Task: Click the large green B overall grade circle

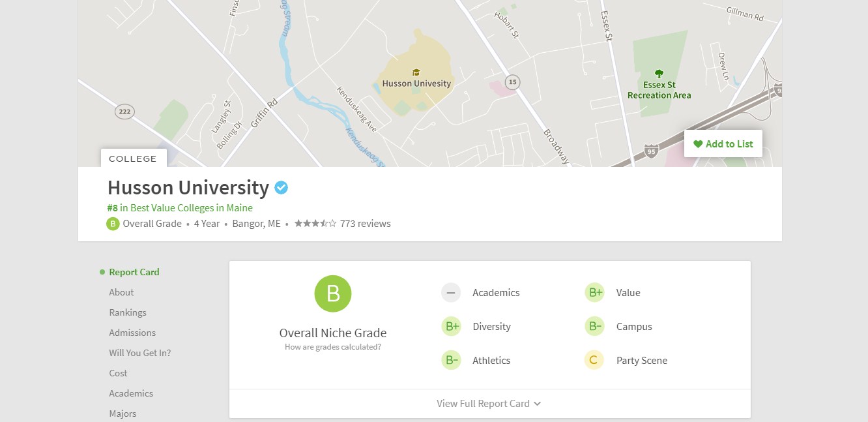Action: (333, 294)
